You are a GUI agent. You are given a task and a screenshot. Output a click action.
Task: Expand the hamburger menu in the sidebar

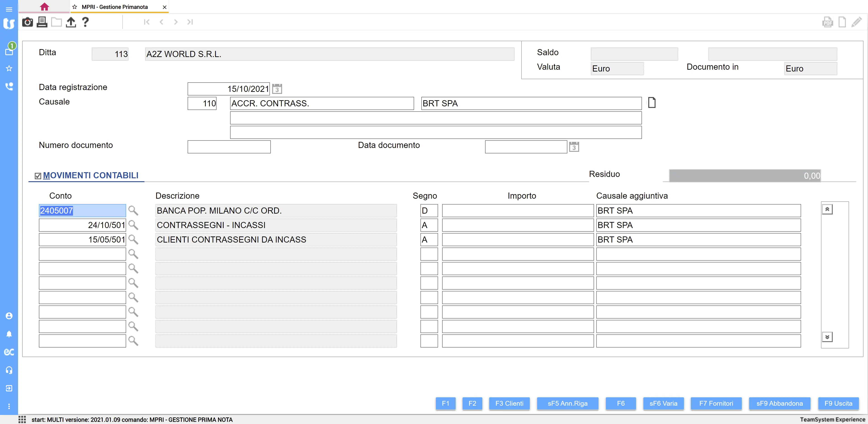point(9,9)
